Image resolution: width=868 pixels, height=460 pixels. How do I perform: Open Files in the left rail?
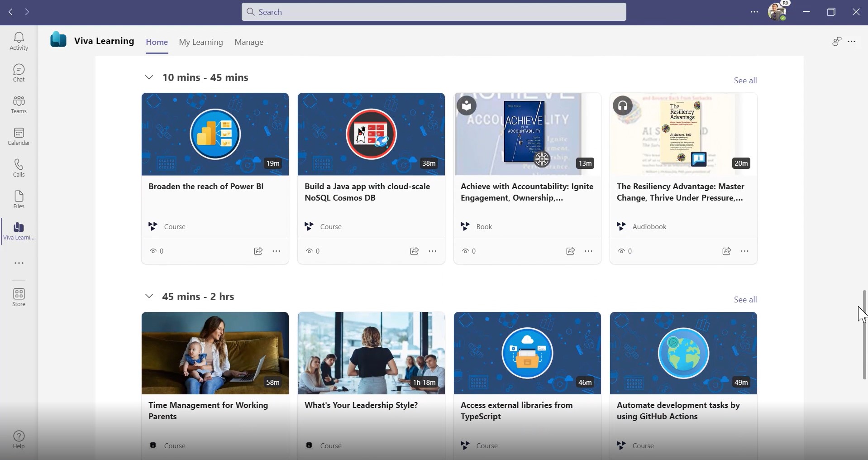coord(19,200)
